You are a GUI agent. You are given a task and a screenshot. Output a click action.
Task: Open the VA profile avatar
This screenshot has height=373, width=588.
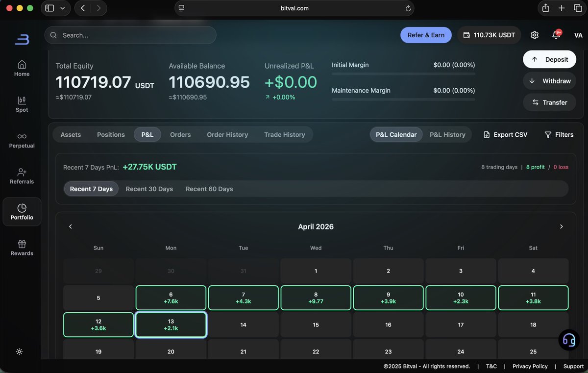point(578,35)
